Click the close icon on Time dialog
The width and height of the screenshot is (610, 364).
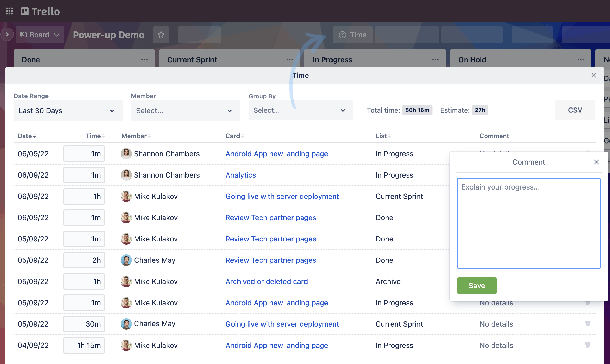594,75
